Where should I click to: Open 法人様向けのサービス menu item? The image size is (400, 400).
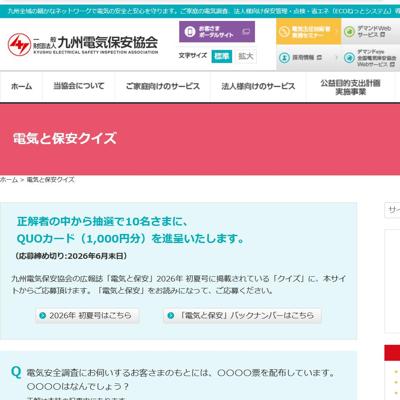[x=258, y=86]
